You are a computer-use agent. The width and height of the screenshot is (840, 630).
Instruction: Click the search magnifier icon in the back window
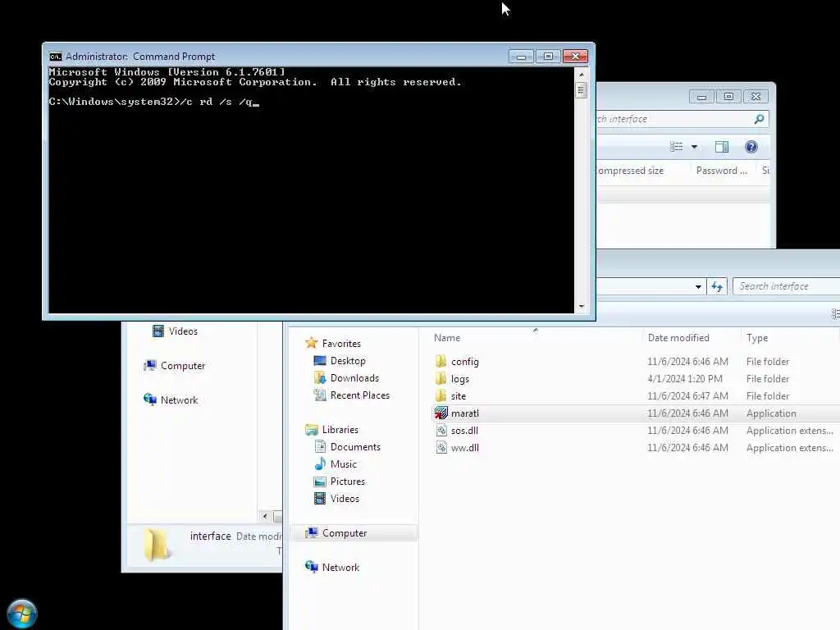[759, 119]
